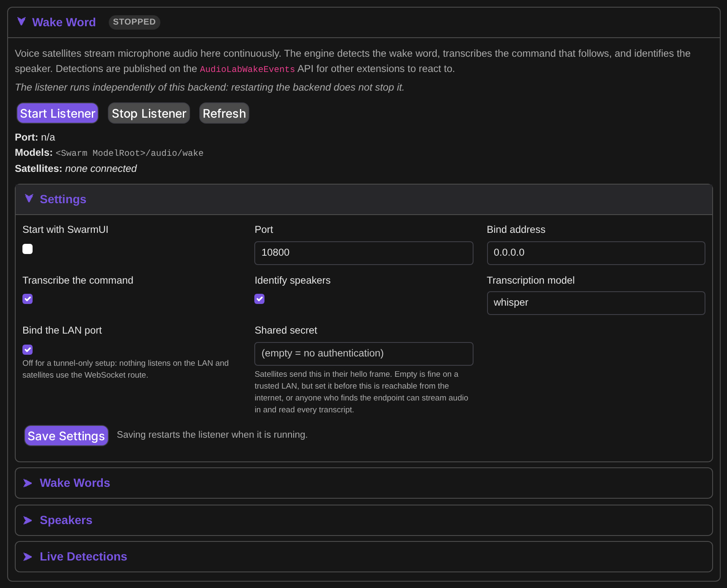Viewport: 727px width, 588px height.
Task: Click the 'Transcribe the command' label
Action: (x=78, y=280)
